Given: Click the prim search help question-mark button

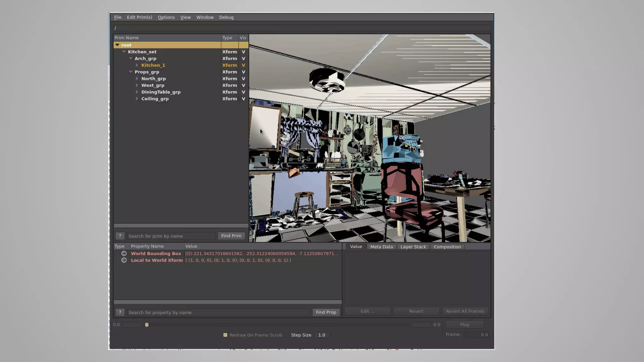Looking at the screenshot, I should coord(120,236).
